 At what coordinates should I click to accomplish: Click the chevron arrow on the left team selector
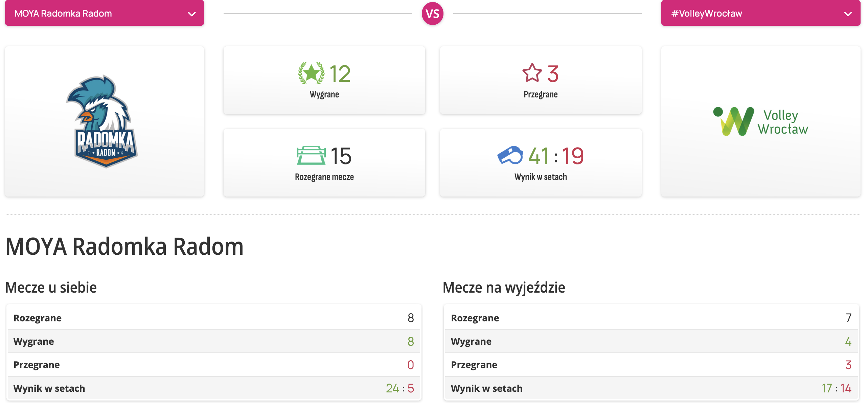(192, 14)
